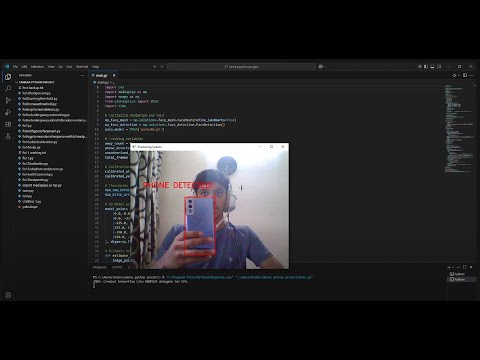Close the terminal panel
This screenshot has height=360, width=480.
pyautogui.click(x=471, y=267)
